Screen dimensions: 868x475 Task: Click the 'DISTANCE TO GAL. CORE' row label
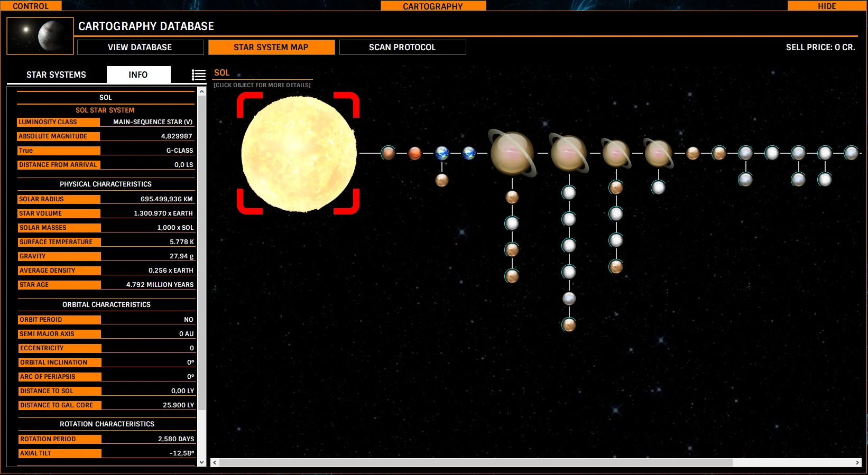pos(59,405)
